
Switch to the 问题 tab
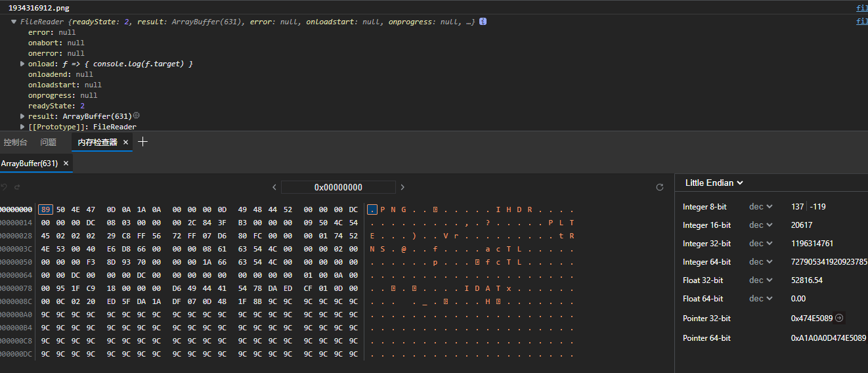49,143
